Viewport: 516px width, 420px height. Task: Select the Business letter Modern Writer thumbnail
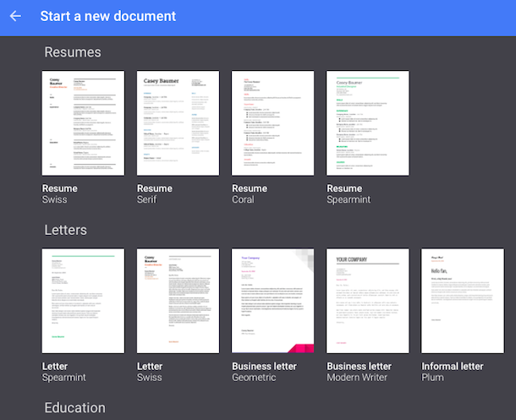click(x=367, y=300)
